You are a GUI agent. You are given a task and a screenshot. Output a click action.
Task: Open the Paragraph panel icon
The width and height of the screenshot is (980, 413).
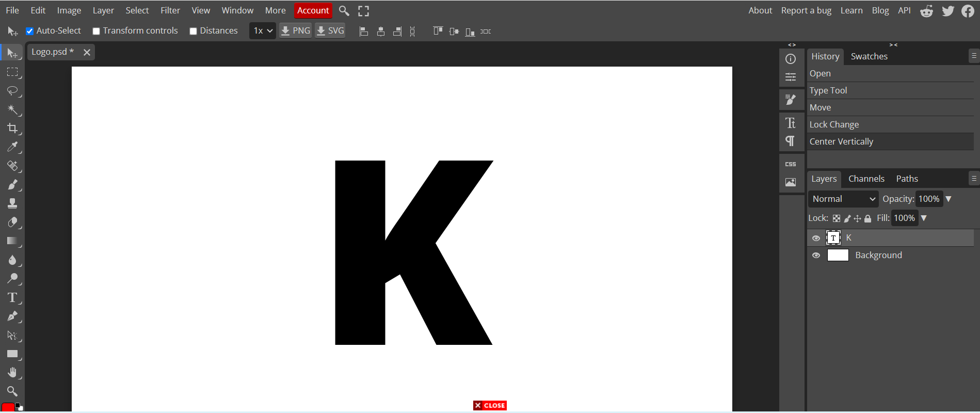pos(791,141)
